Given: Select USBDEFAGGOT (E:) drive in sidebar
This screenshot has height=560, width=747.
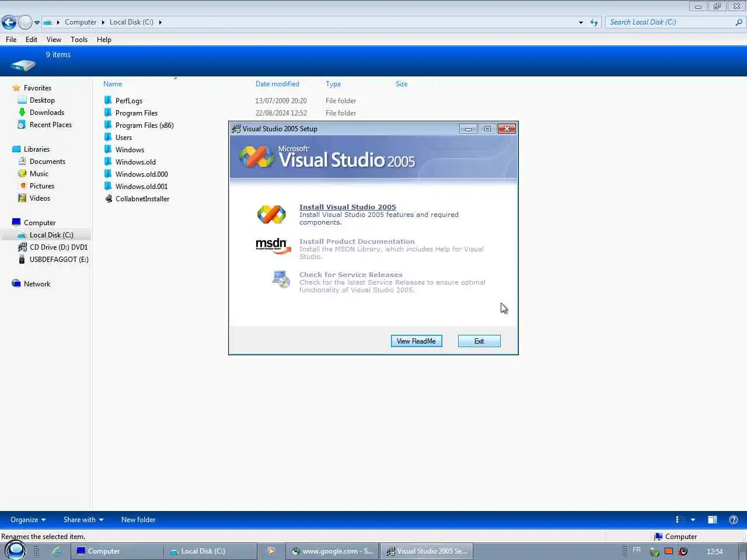Looking at the screenshot, I should pyautogui.click(x=59, y=260).
